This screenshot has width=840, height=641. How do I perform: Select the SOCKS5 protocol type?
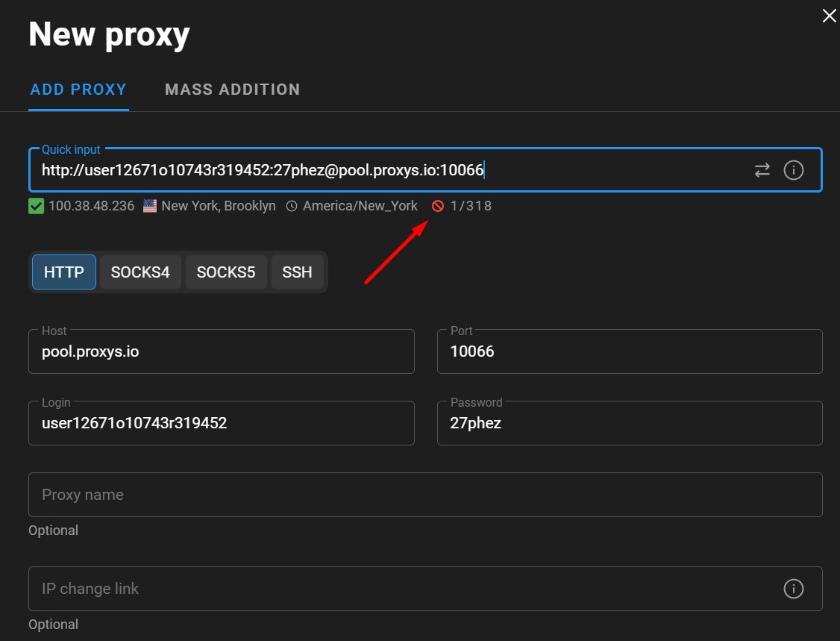coord(226,272)
